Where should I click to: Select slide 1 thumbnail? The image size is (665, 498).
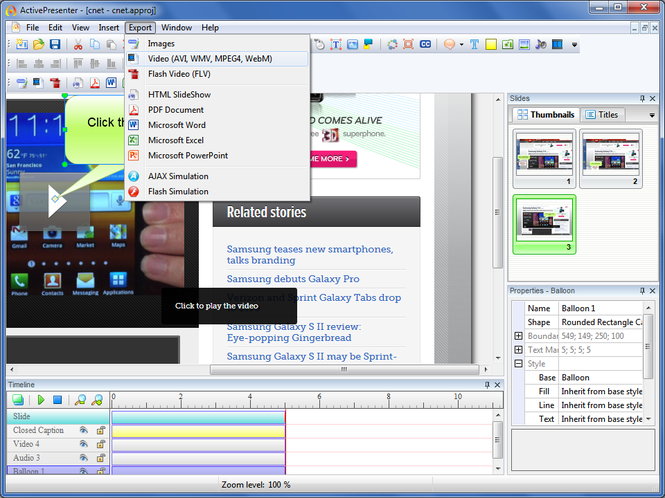544,159
